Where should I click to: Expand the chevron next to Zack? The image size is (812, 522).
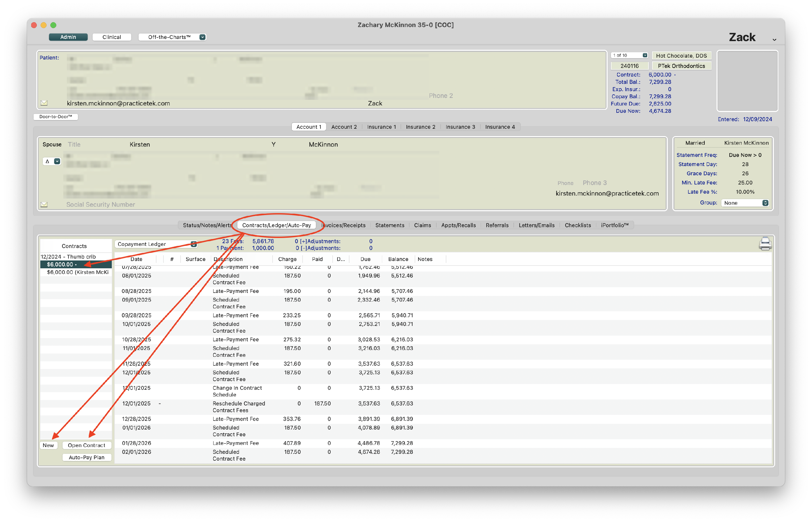(774, 40)
